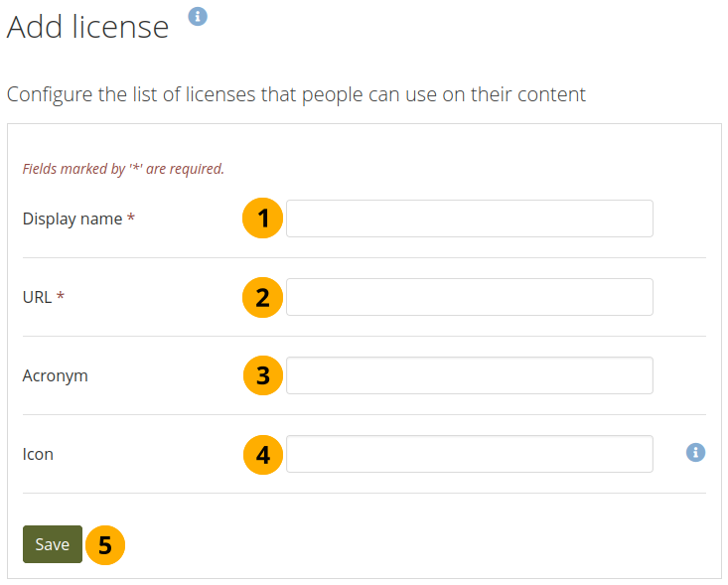Viewport: 728px width, 585px height.
Task: Select the orange number 3 callout badge
Action: coord(263,375)
